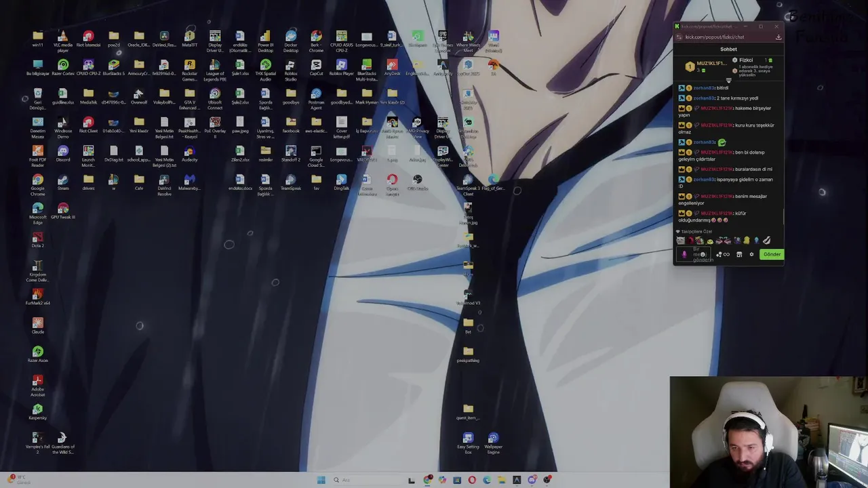Open Power BI Desktop shortcut
The width and height of the screenshot is (868, 488).
click(265, 41)
